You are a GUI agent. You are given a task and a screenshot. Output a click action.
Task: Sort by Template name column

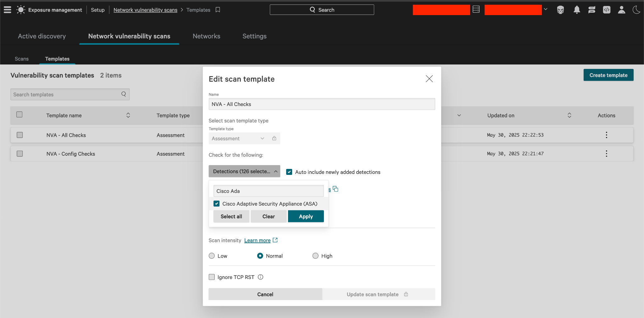[x=128, y=115]
